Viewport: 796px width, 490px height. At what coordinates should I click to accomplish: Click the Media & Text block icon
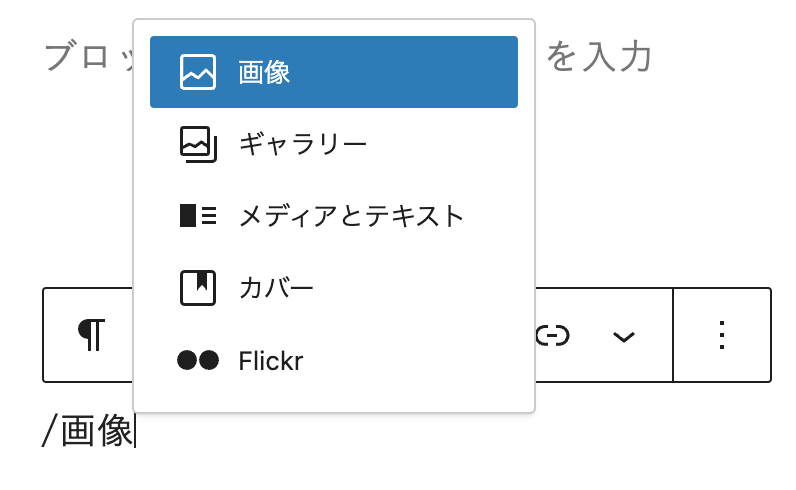(198, 215)
